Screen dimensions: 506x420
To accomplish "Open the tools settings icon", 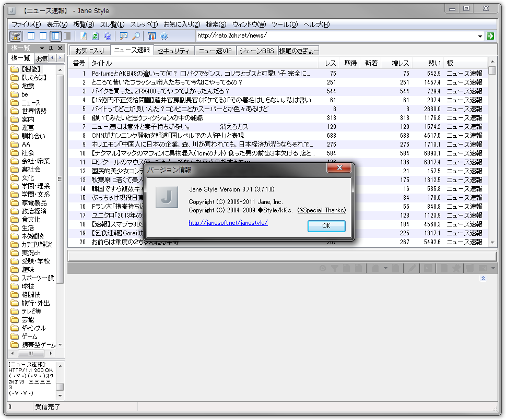I will (151, 36).
